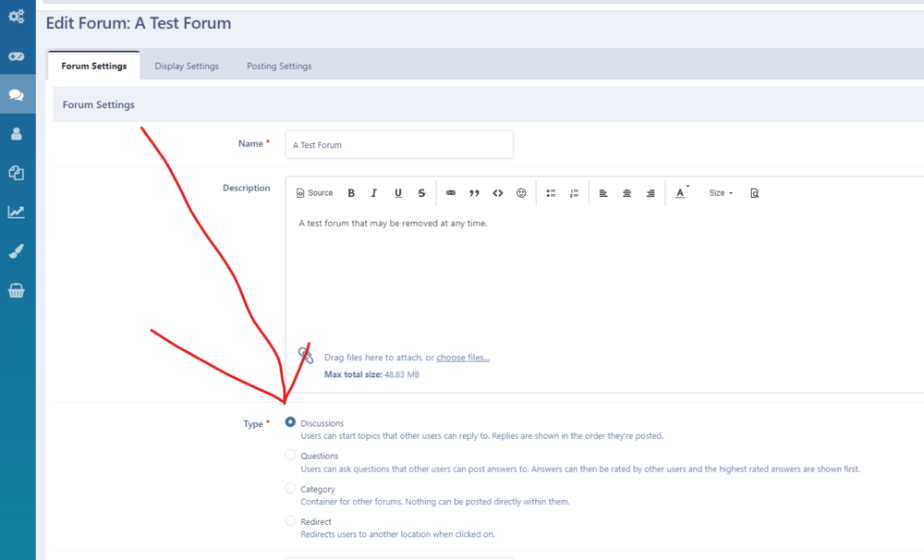Viewport: 924px width, 560px height.
Task: Choose the Redirect forum type
Action: tap(291, 520)
